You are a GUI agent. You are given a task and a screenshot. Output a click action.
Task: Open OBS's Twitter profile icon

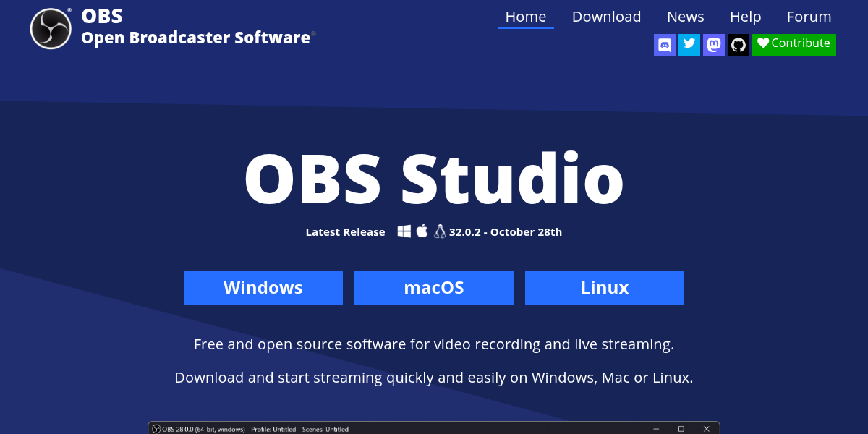(x=689, y=44)
